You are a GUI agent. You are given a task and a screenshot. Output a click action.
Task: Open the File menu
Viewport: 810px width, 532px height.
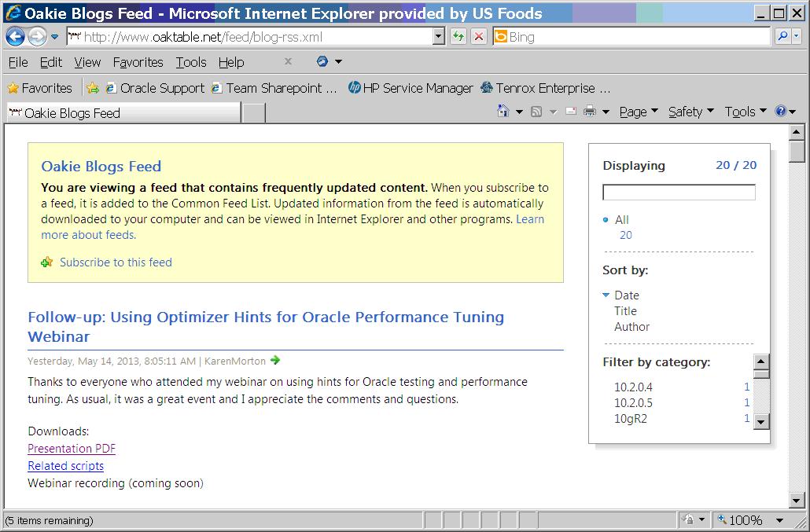18,62
